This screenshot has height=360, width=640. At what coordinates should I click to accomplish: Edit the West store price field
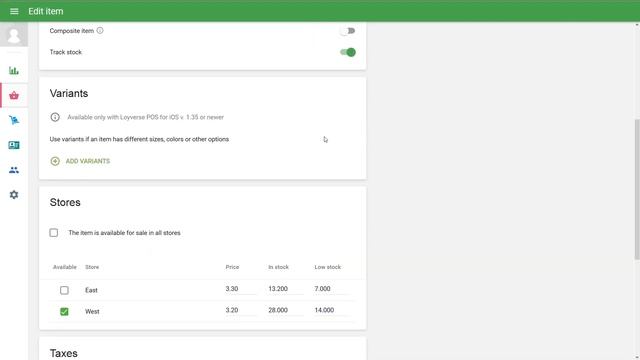point(240,310)
